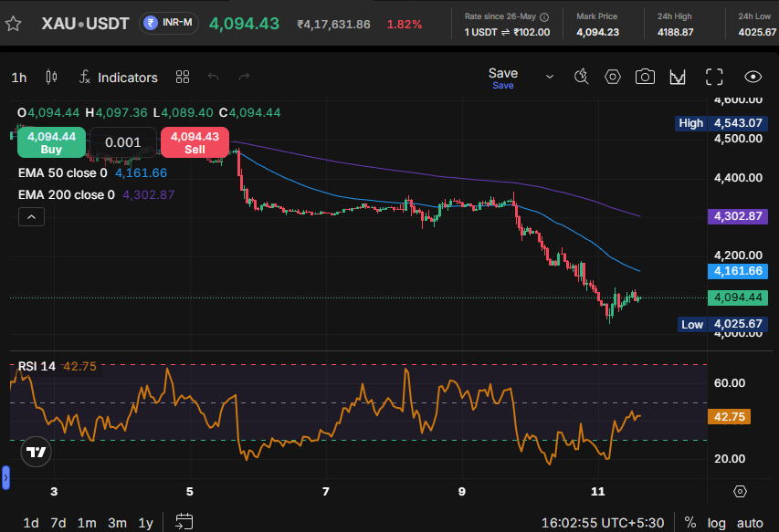The width and height of the screenshot is (779, 532).
Task: Toggle auto scale on price axis
Action: [750, 523]
